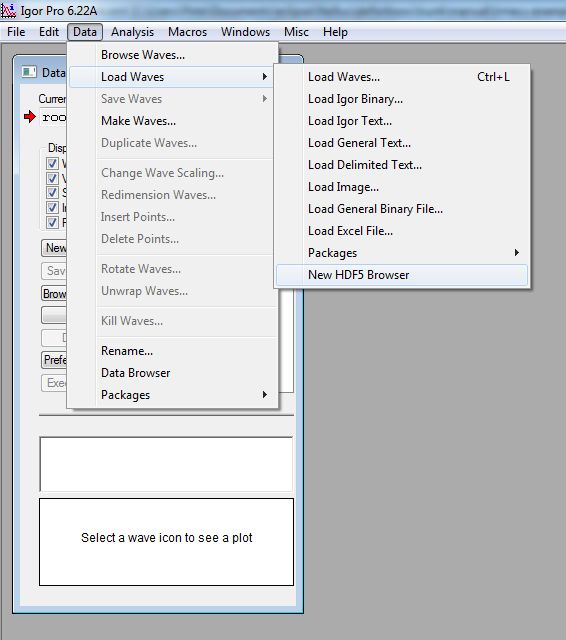Click the Data Browser window icon
The width and height of the screenshot is (566, 640).
(x=29, y=72)
